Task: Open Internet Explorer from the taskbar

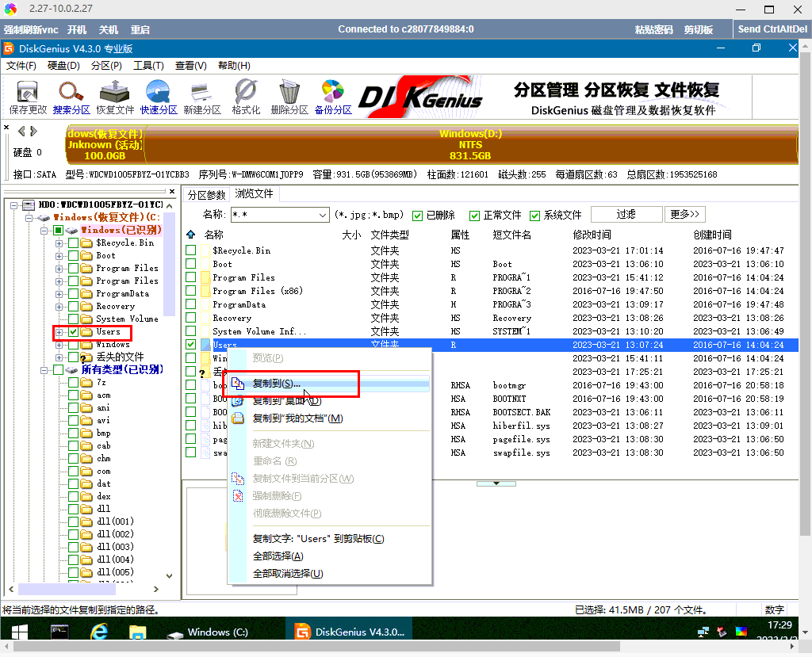Action: click(x=99, y=632)
